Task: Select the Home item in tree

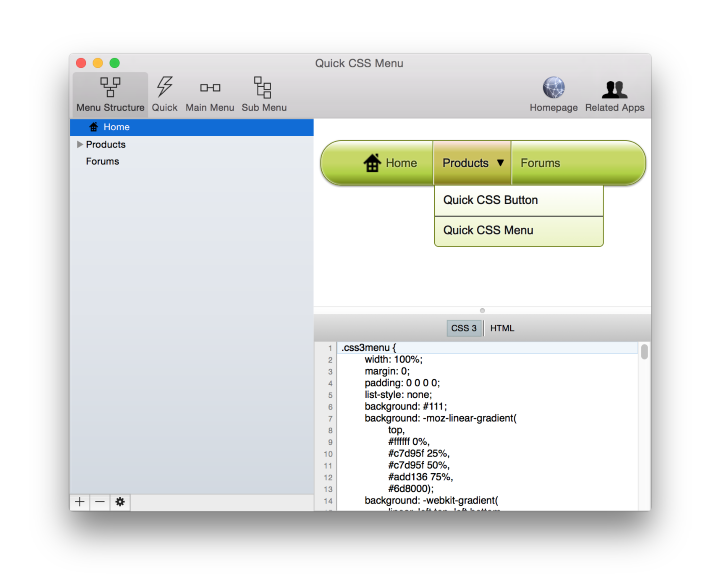Action: (x=116, y=127)
